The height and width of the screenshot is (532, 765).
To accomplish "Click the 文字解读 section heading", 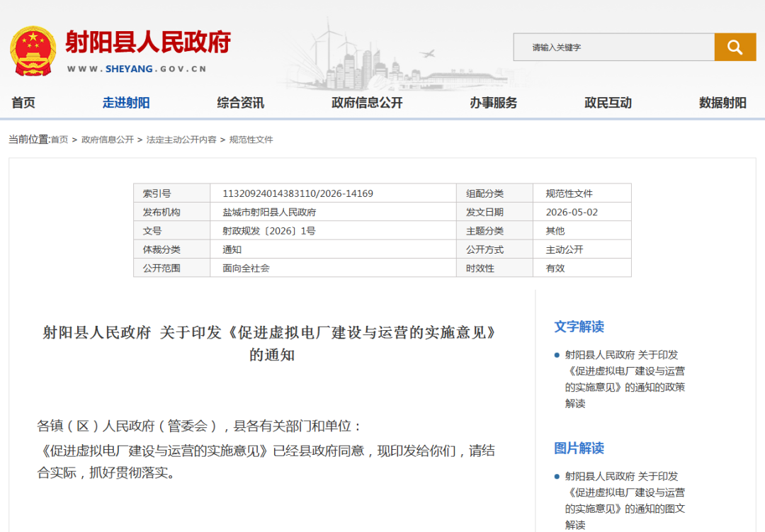I will point(579,327).
